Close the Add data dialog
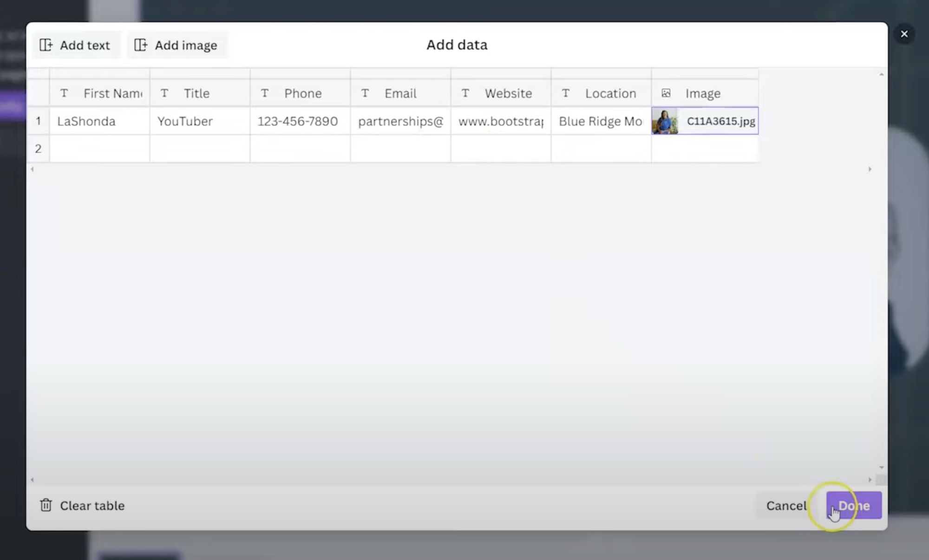 [904, 34]
